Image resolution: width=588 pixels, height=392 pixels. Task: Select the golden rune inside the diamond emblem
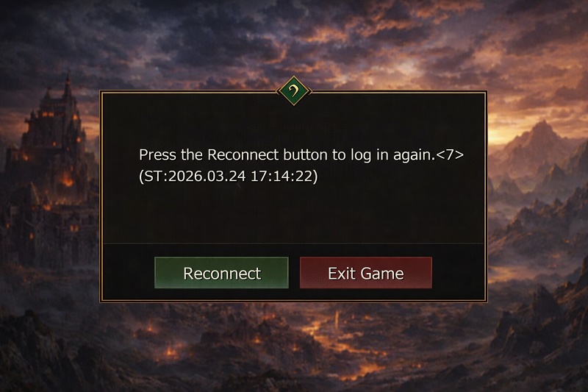click(295, 90)
